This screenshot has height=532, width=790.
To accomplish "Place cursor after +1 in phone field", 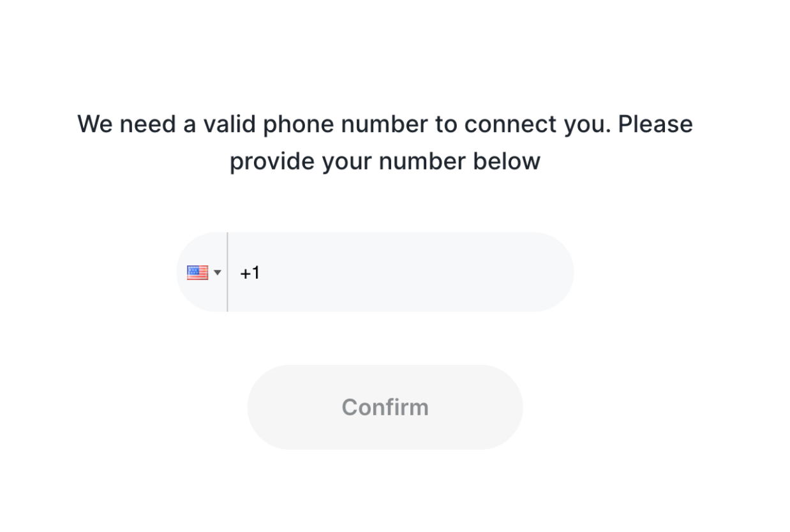I will pos(262,273).
